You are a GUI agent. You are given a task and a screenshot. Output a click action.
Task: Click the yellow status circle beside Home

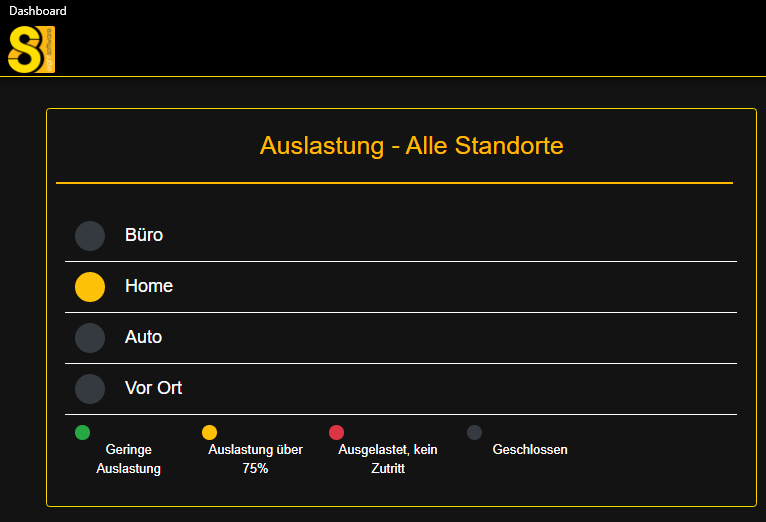90,287
